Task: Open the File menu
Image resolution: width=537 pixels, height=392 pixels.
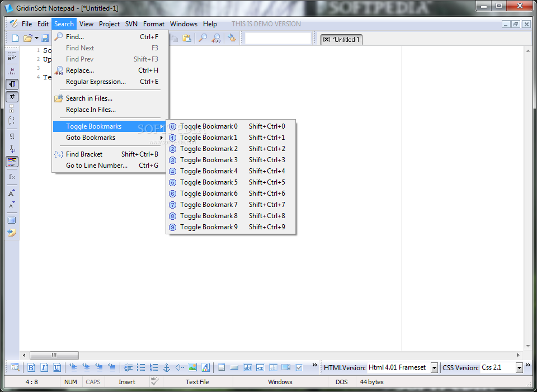Action: coord(27,24)
